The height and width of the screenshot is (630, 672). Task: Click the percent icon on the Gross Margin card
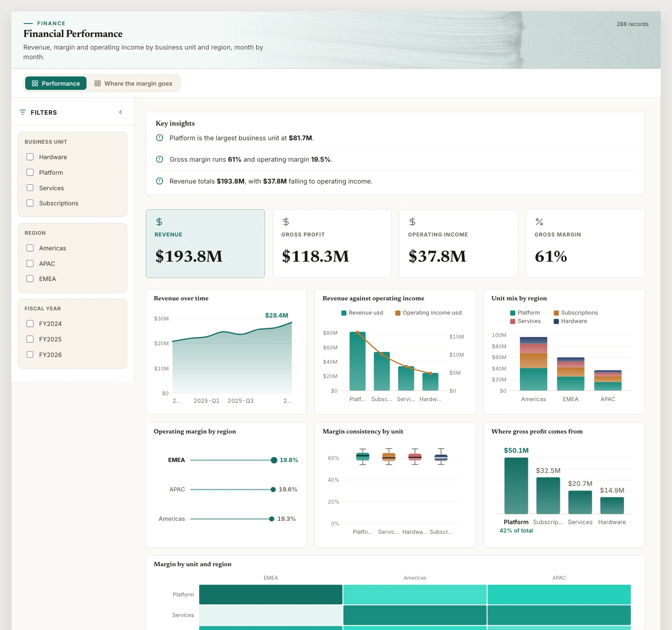click(x=539, y=222)
